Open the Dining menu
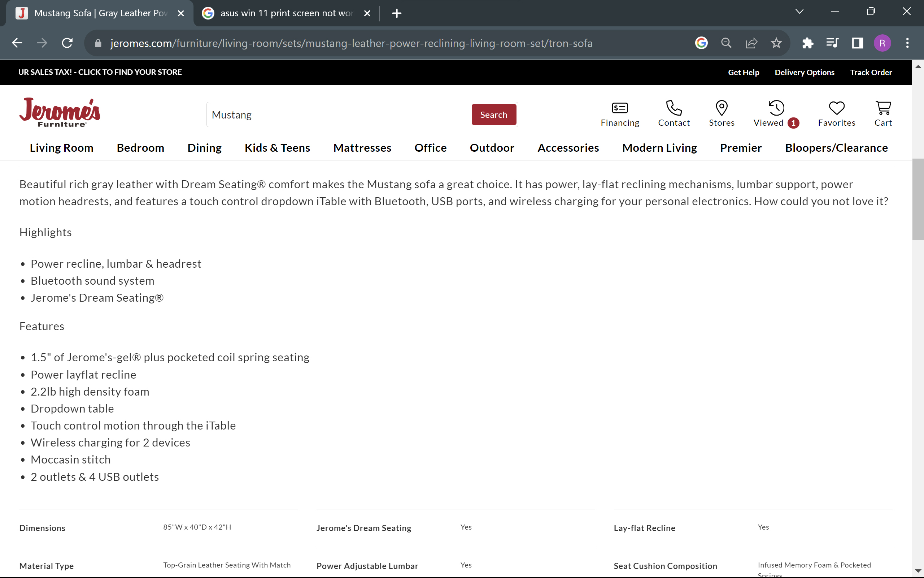The width and height of the screenshot is (924, 578). 204,148
